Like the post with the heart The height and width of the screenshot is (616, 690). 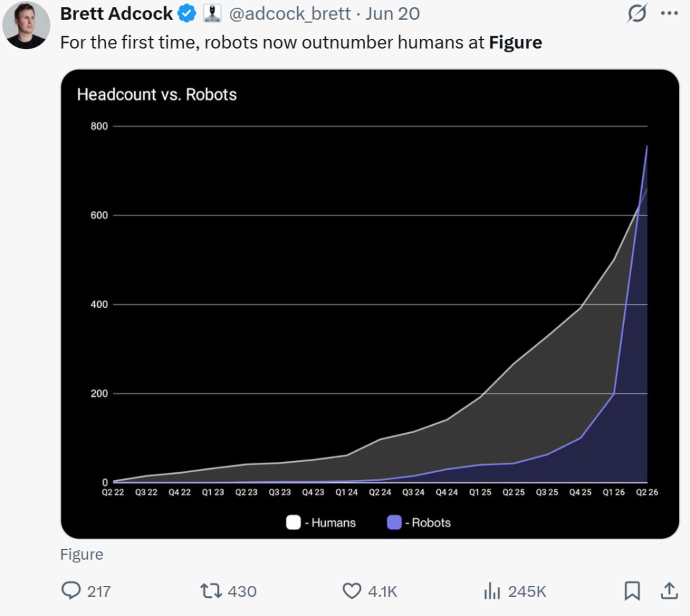[352, 591]
